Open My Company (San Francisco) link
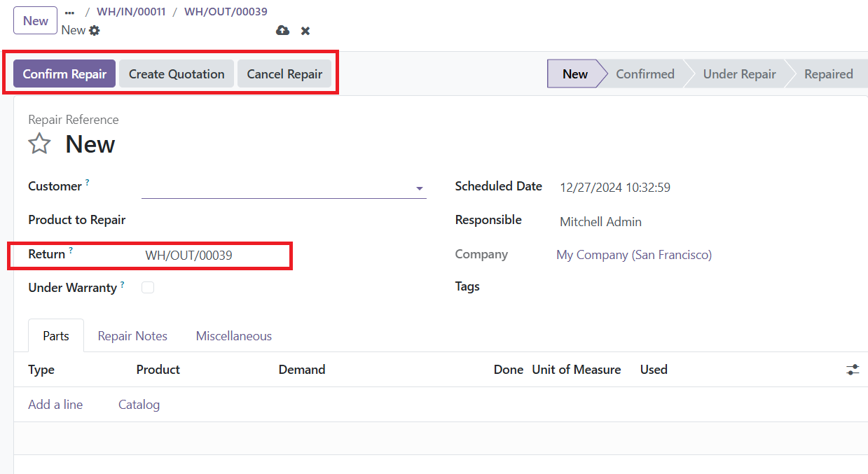The width and height of the screenshot is (868, 474). point(634,255)
